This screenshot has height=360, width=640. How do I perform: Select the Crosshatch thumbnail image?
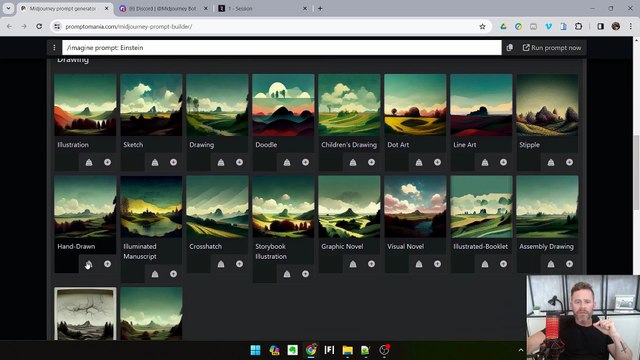(217, 207)
